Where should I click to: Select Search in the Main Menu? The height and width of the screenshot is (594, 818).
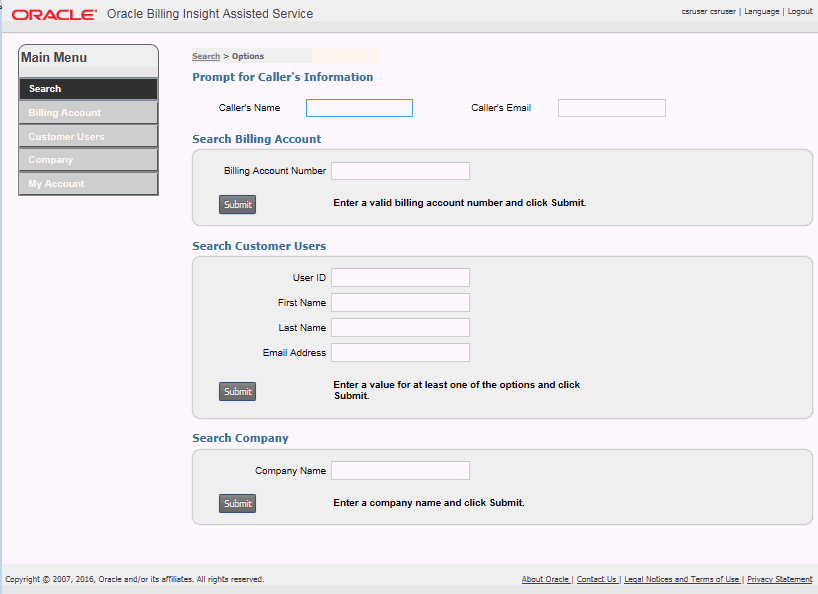click(88, 89)
